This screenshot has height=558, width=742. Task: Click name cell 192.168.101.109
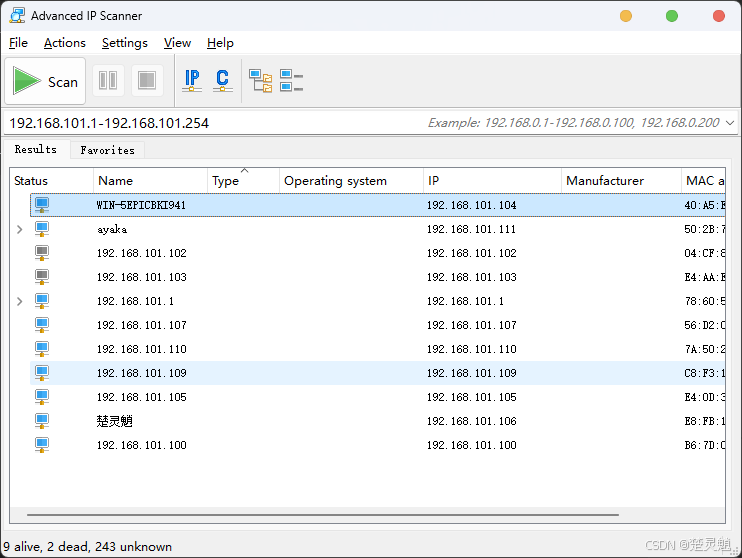coord(141,373)
